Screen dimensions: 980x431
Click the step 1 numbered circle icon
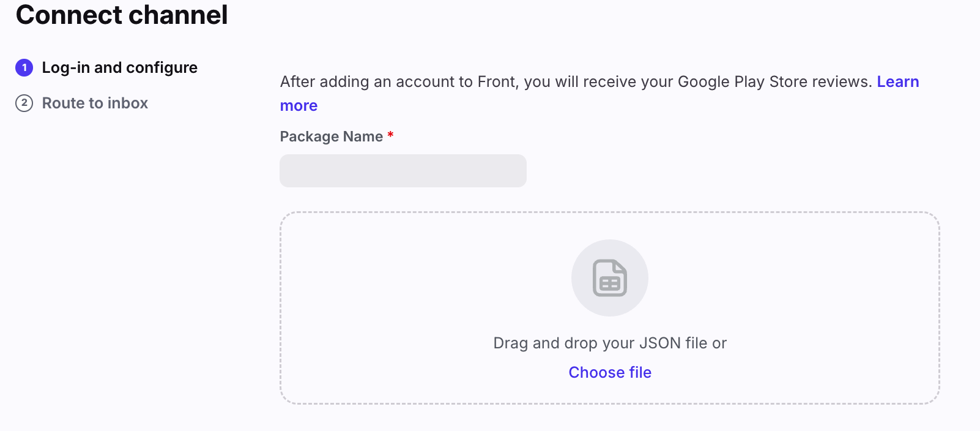click(24, 67)
